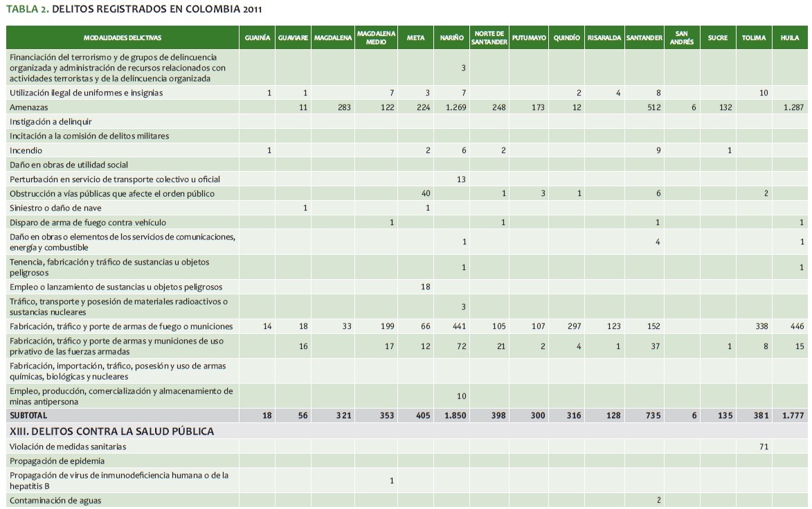Image resolution: width=812 pixels, height=509 pixels.
Task: Select the Violación de medidas sanitarias row
Action: (68, 447)
